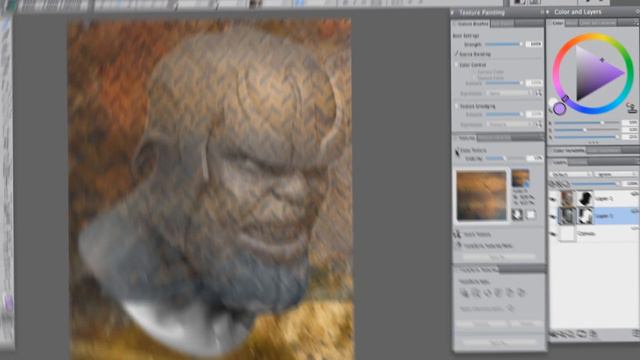Adjust the Color Control Balance slider
The width and height of the screenshot is (640, 360).
[x=504, y=83]
